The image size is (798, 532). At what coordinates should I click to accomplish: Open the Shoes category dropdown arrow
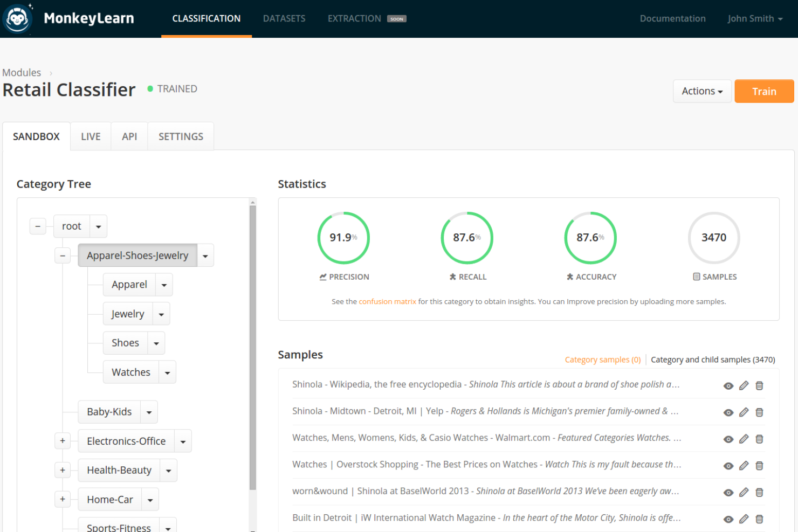pyautogui.click(x=156, y=343)
